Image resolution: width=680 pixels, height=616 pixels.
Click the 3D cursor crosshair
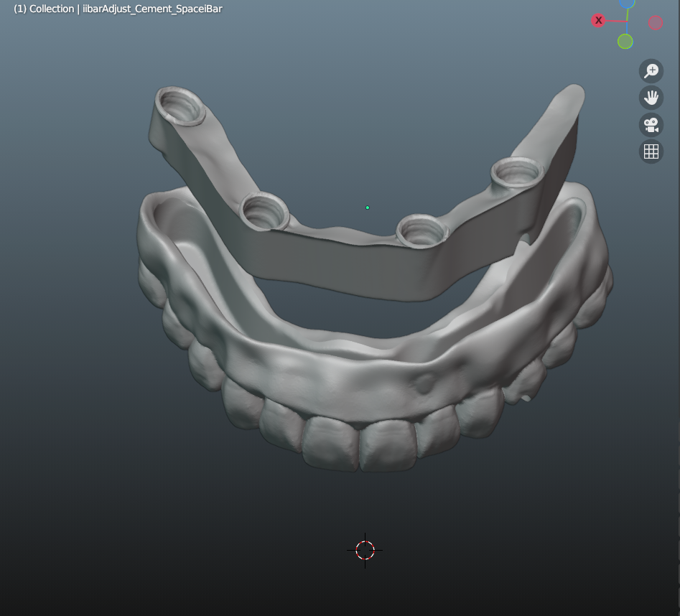coord(365,550)
